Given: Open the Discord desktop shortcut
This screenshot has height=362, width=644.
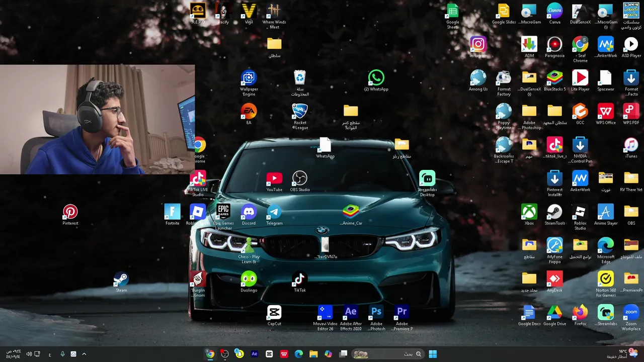Looking at the screenshot, I should tap(249, 214).
